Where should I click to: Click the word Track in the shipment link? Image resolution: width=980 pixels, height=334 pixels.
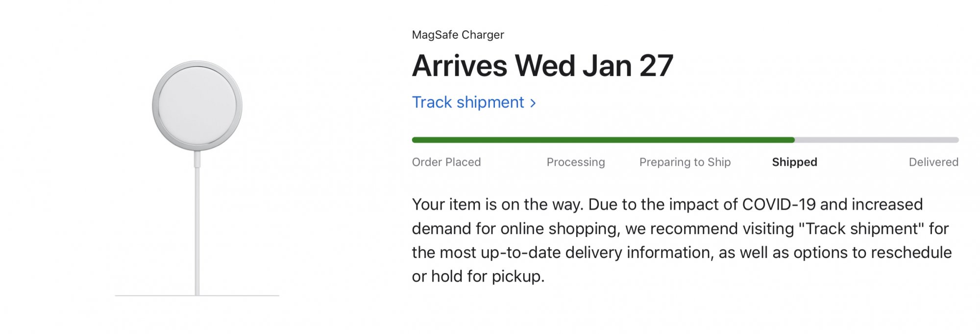point(432,102)
